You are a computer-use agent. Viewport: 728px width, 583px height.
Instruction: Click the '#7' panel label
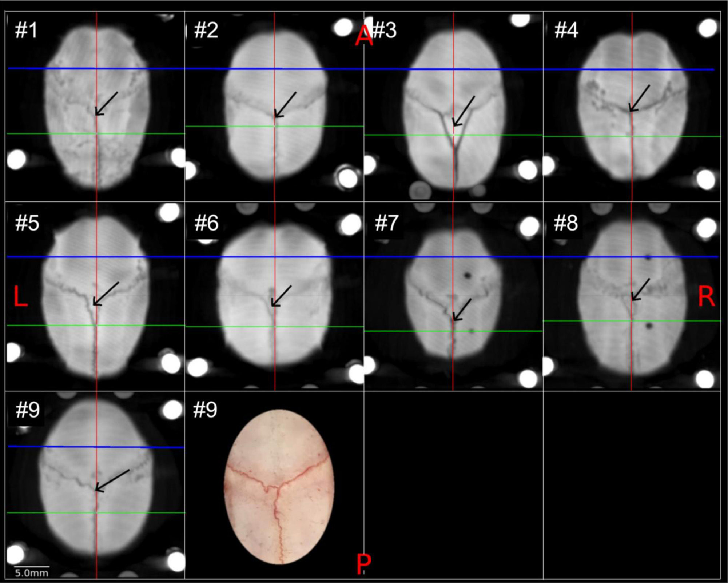click(386, 223)
